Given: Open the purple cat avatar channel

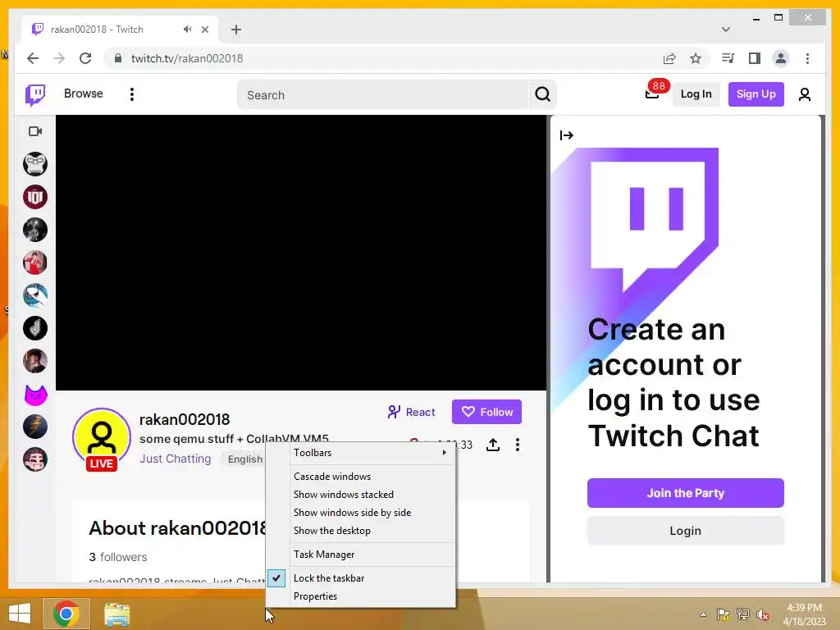Looking at the screenshot, I should pos(35,395).
